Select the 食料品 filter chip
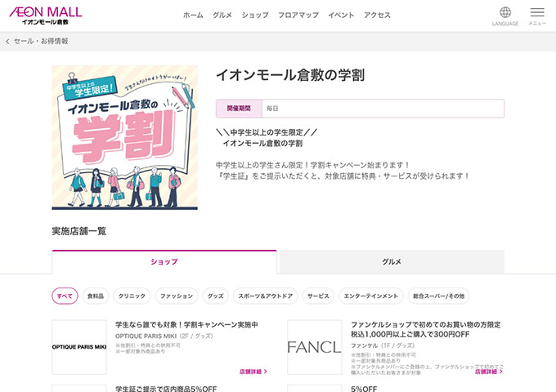This screenshot has width=556, height=392. pos(96,296)
